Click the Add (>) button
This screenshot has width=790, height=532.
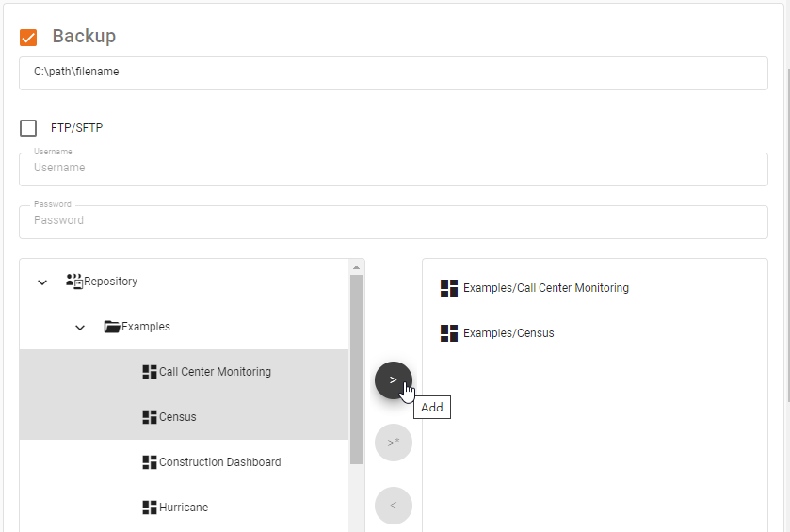pyautogui.click(x=394, y=379)
